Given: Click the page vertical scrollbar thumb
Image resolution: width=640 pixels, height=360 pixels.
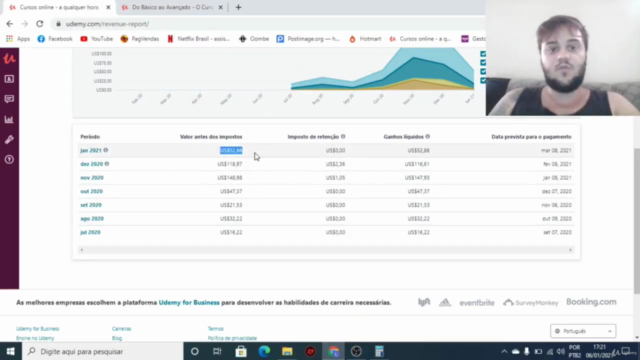Looking at the screenshot, I should click(x=637, y=220).
